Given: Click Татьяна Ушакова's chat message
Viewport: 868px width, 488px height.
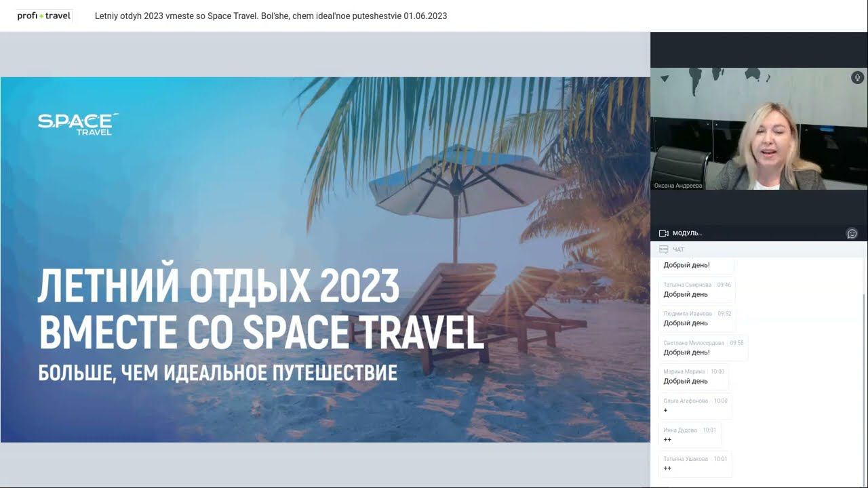Looking at the screenshot, I should [x=695, y=464].
